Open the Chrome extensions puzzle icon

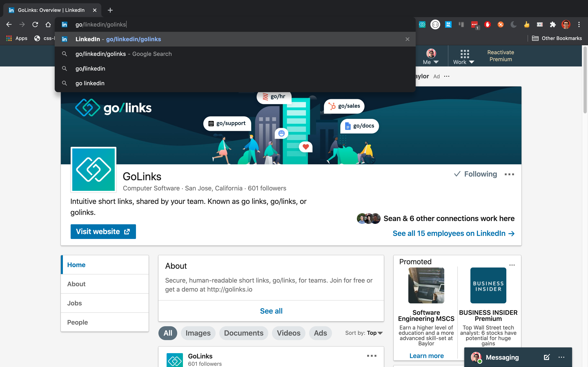[x=552, y=24]
